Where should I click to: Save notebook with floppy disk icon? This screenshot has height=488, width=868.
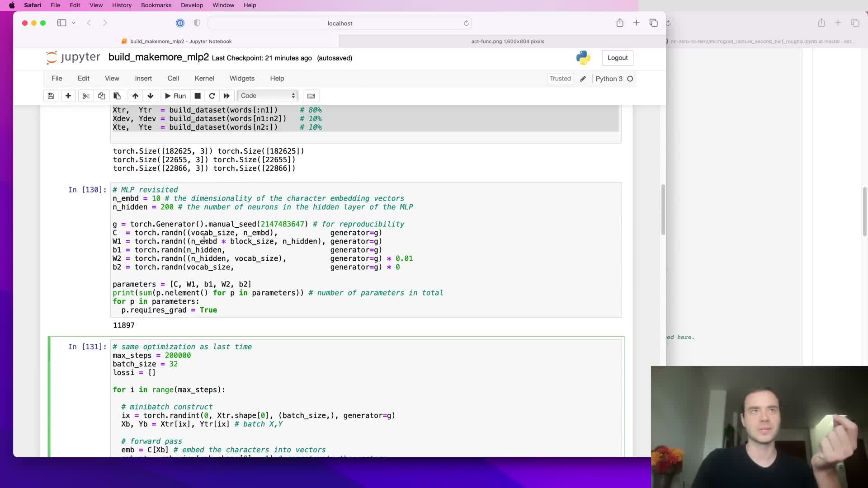pos(51,96)
